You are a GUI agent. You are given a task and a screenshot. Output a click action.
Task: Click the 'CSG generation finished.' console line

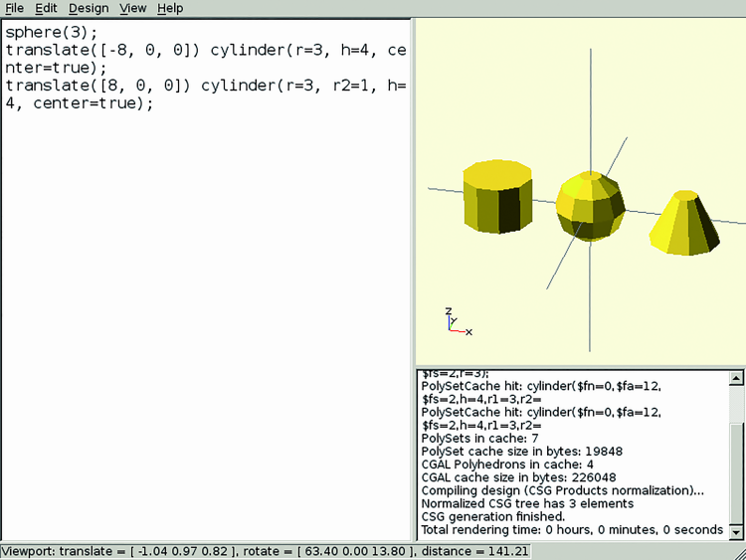click(x=492, y=516)
